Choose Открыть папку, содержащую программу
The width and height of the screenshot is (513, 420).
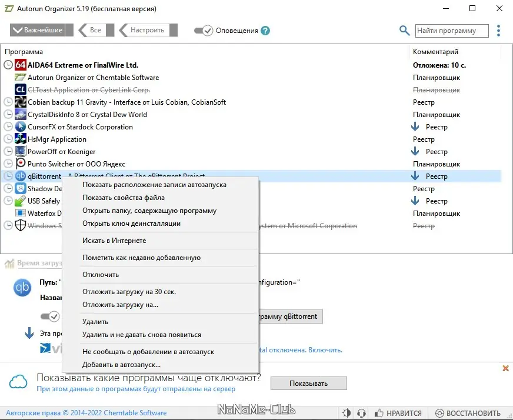coord(160,211)
